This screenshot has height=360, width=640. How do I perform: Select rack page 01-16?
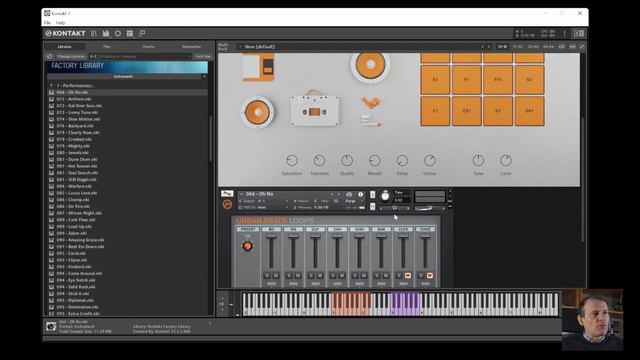click(x=502, y=47)
